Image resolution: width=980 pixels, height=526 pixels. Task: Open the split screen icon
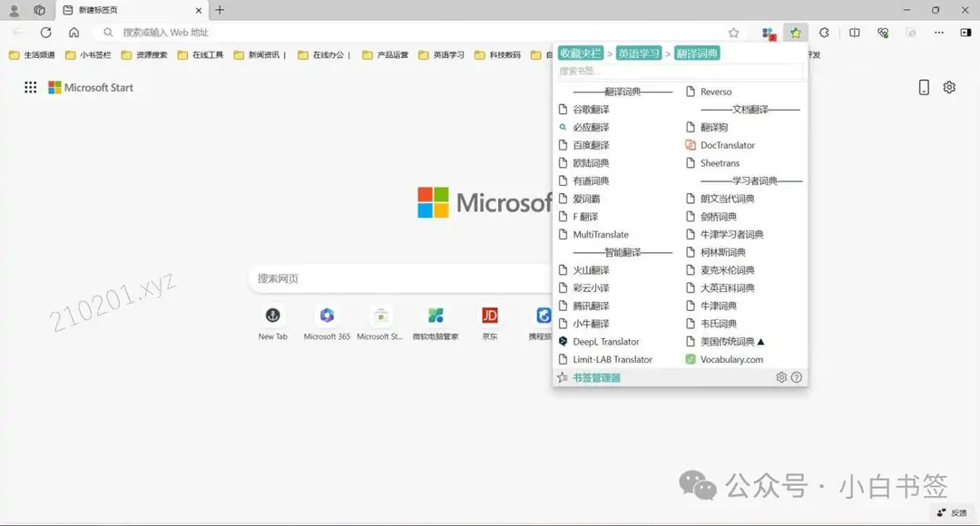pos(855,33)
